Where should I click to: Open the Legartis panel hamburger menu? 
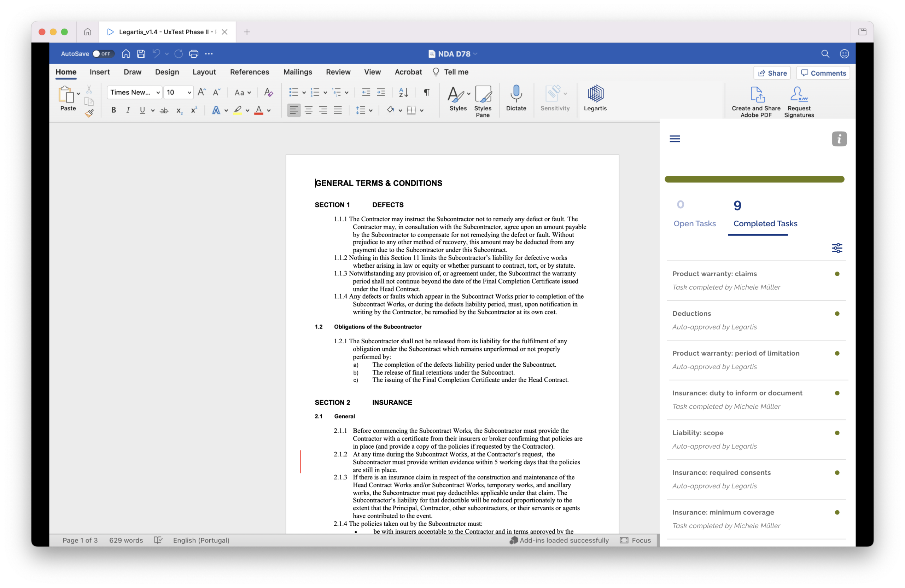[675, 139]
